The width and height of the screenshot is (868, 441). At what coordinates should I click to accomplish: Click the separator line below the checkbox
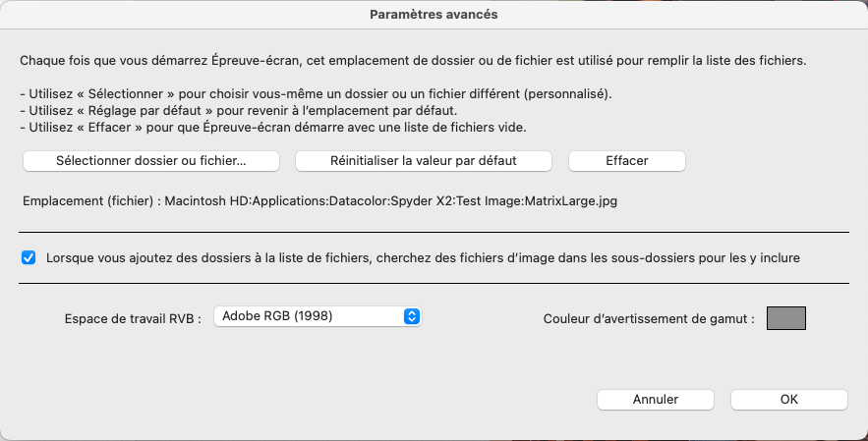[x=434, y=283]
